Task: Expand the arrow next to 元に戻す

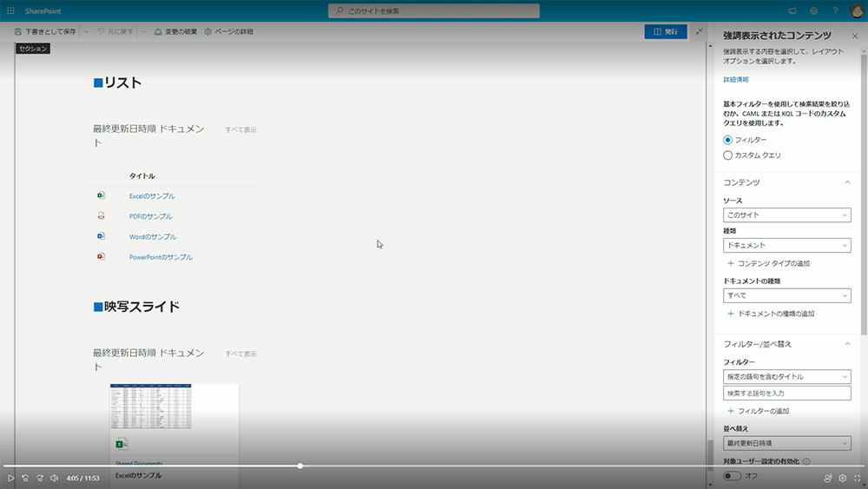Action: tap(143, 31)
